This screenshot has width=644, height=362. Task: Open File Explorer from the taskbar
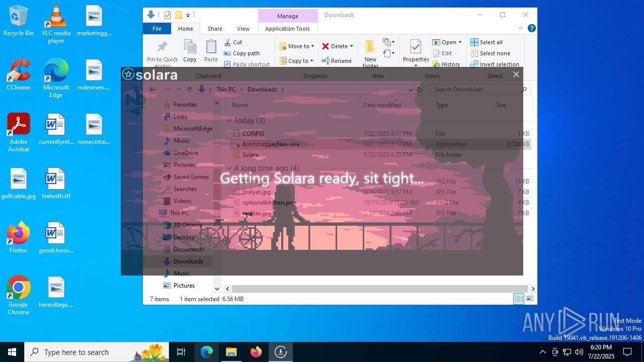231,352
